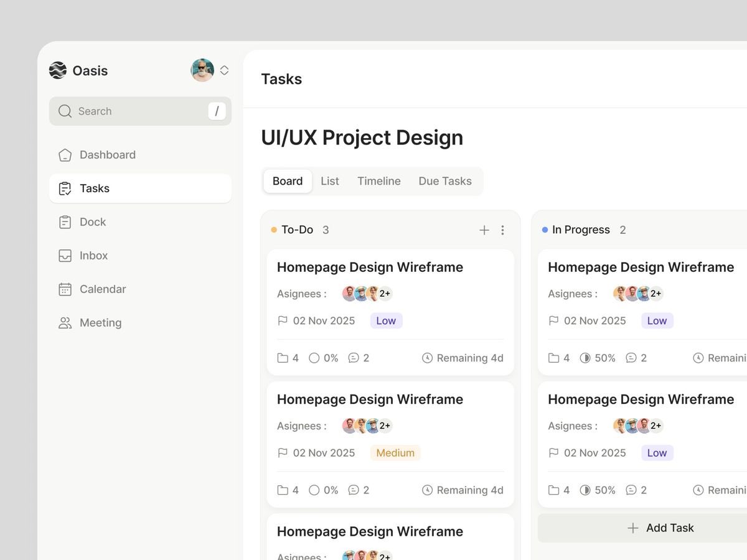Open the flag date icon on first To-Do card
The image size is (747, 560).
pos(281,320)
